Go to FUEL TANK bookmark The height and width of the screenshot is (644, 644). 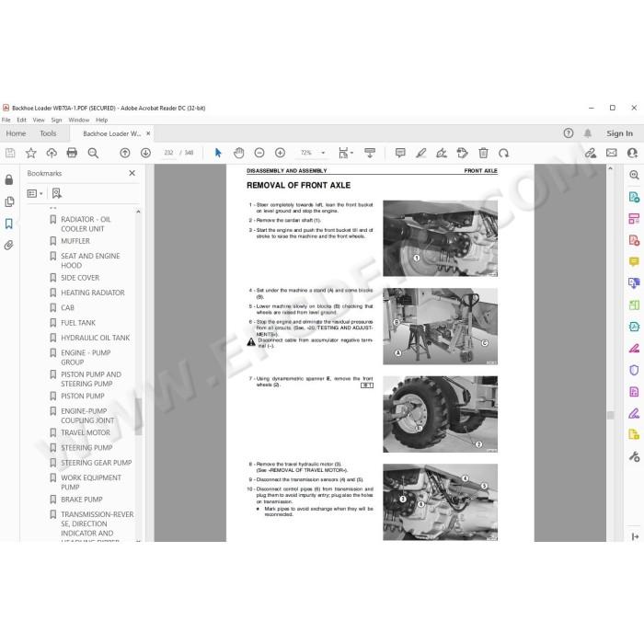(78, 323)
